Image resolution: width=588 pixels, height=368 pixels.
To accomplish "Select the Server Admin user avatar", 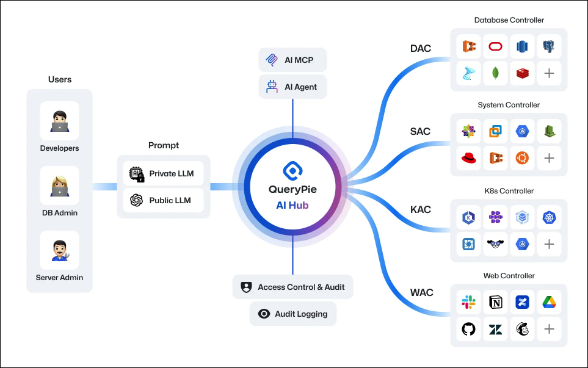I will (60, 250).
